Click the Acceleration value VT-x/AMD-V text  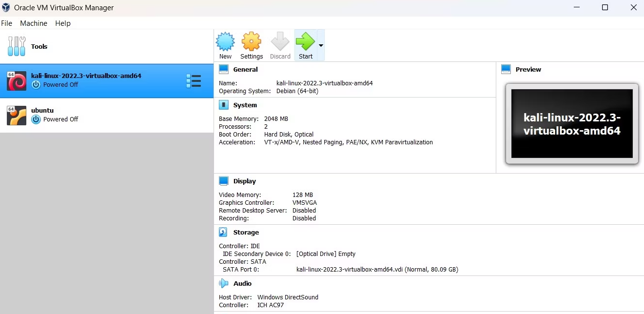(349, 142)
